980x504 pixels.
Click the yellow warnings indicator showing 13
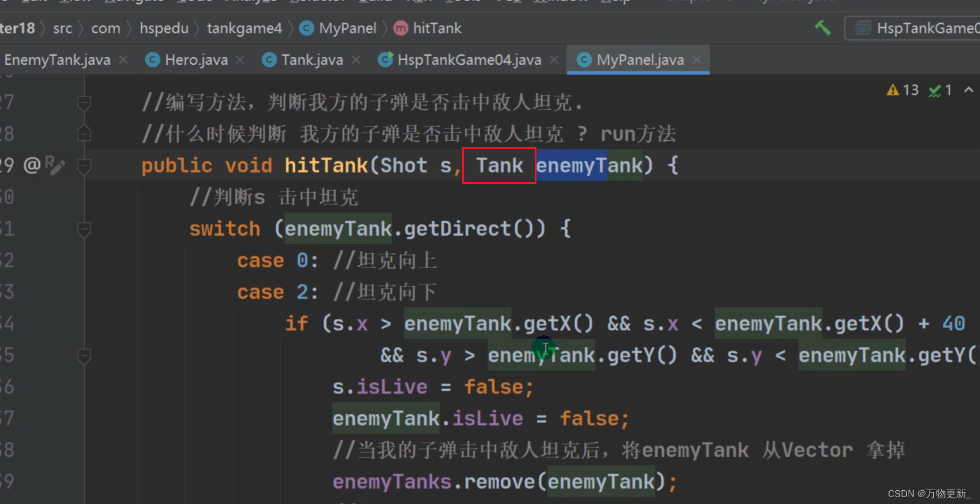903,90
